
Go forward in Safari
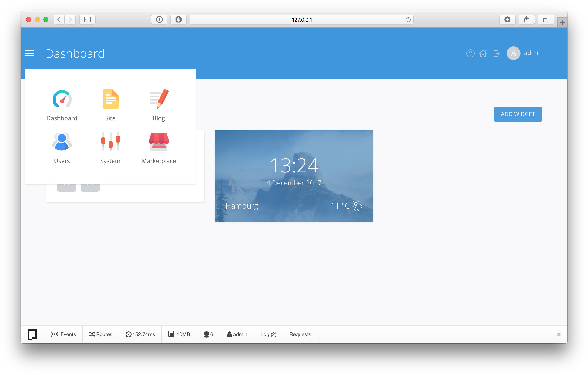point(70,19)
